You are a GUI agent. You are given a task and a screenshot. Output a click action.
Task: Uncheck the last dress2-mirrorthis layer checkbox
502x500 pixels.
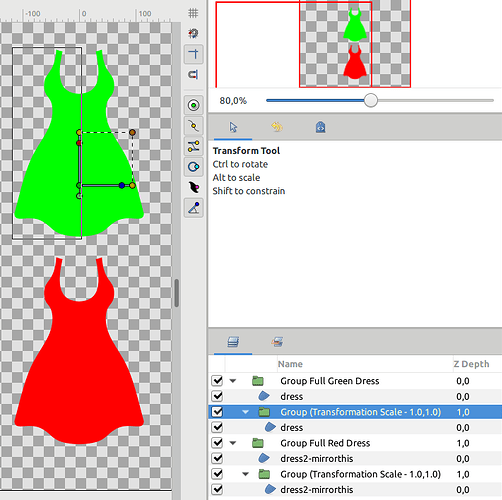(217, 489)
